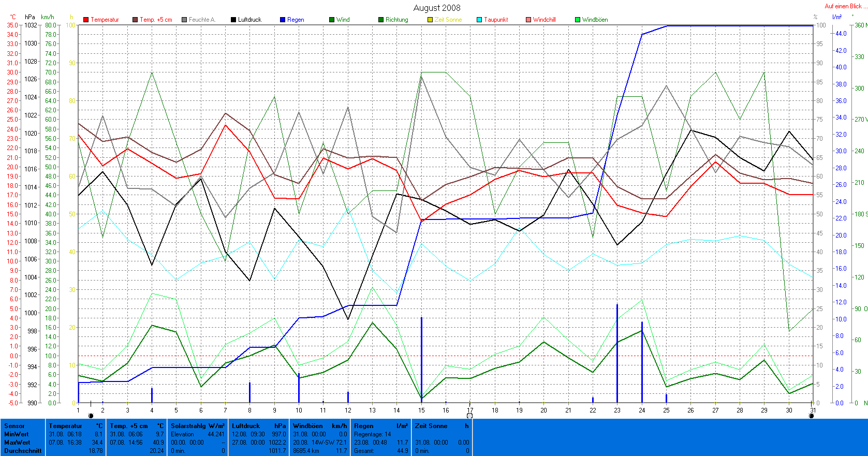Click the new moon icon below day 31
This screenshot has width=868, height=456.
(x=811, y=416)
